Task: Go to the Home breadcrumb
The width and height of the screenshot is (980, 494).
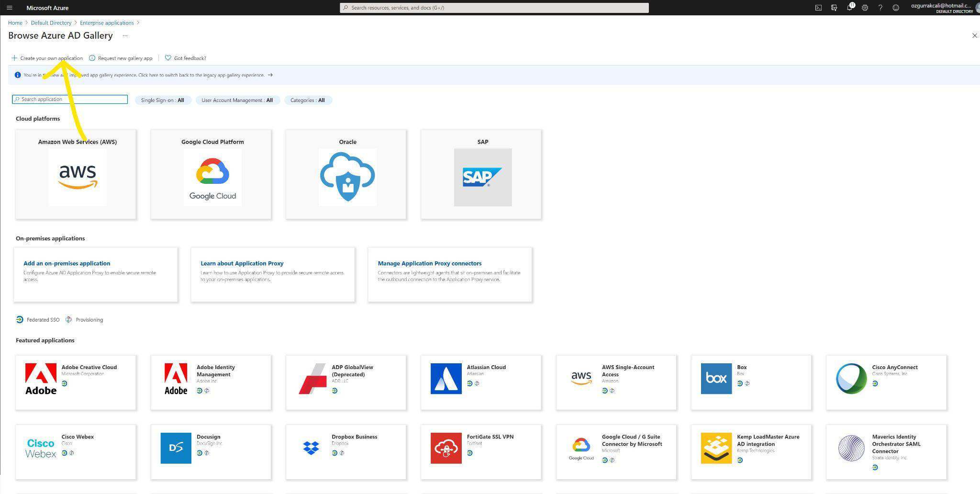Action: [x=15, y=22]
